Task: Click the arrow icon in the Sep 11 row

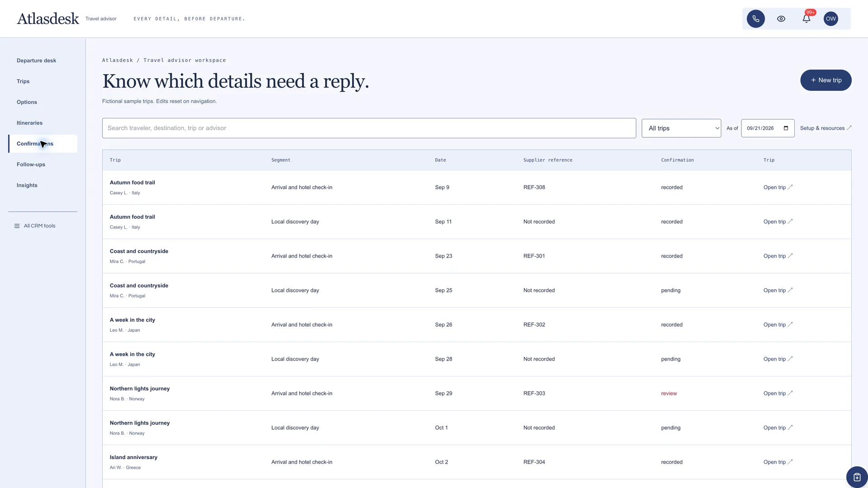Action: [x=790, y=221]
